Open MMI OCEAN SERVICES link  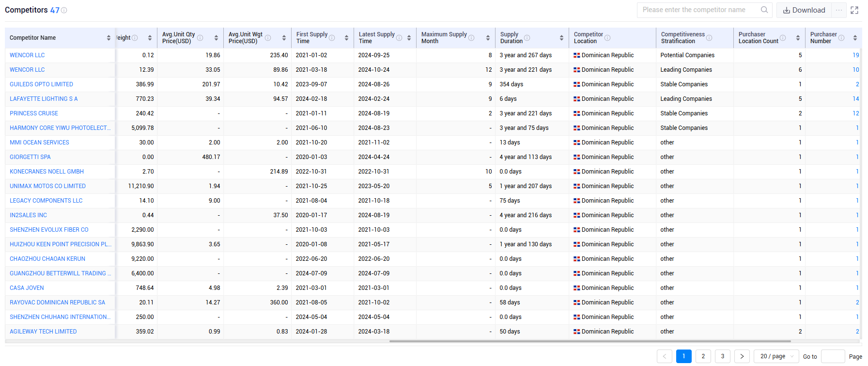coord(39,143)
